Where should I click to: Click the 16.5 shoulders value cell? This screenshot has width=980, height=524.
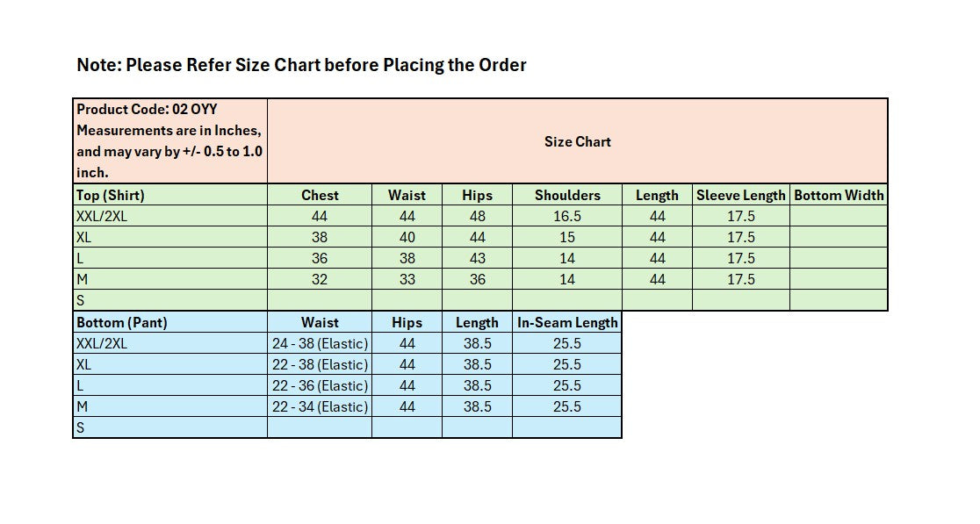(567, 217)
